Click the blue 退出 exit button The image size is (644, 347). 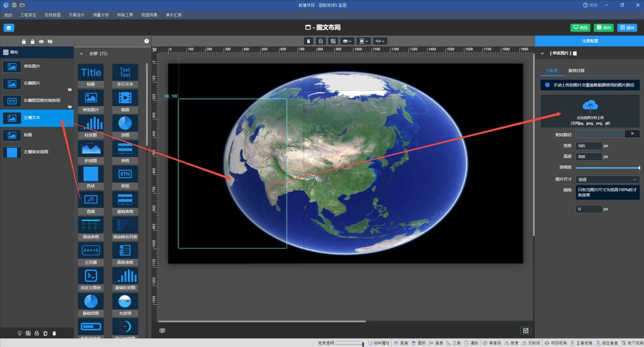[627, 28]
